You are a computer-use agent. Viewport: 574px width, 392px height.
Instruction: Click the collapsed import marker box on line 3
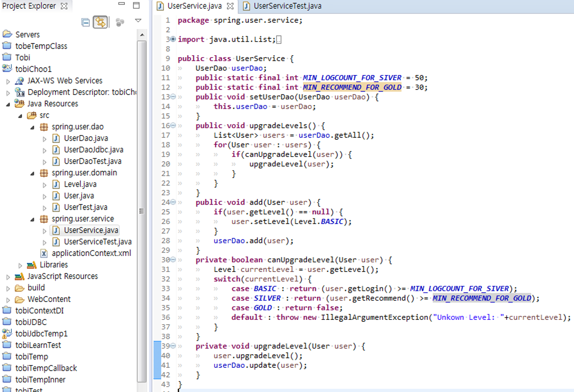point(279,40)
